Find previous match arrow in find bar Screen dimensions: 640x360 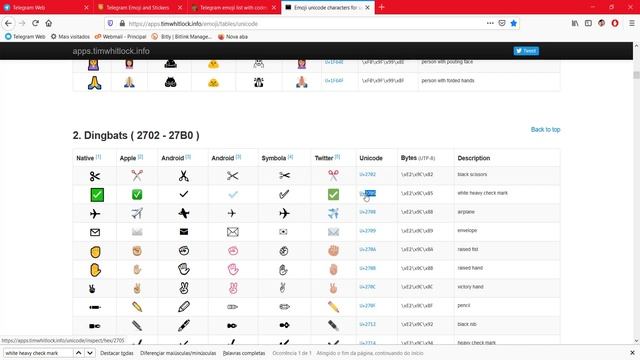pos(78,353)
